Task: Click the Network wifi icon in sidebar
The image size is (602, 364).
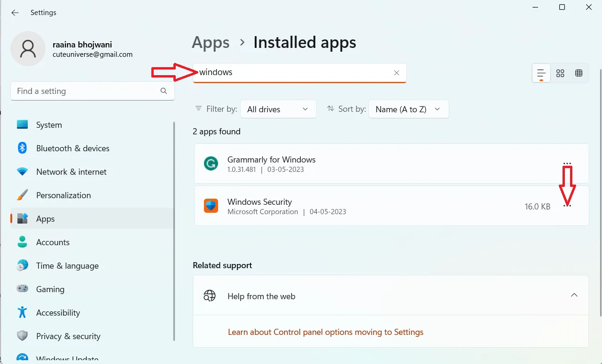Action: [x=22, y=172]
